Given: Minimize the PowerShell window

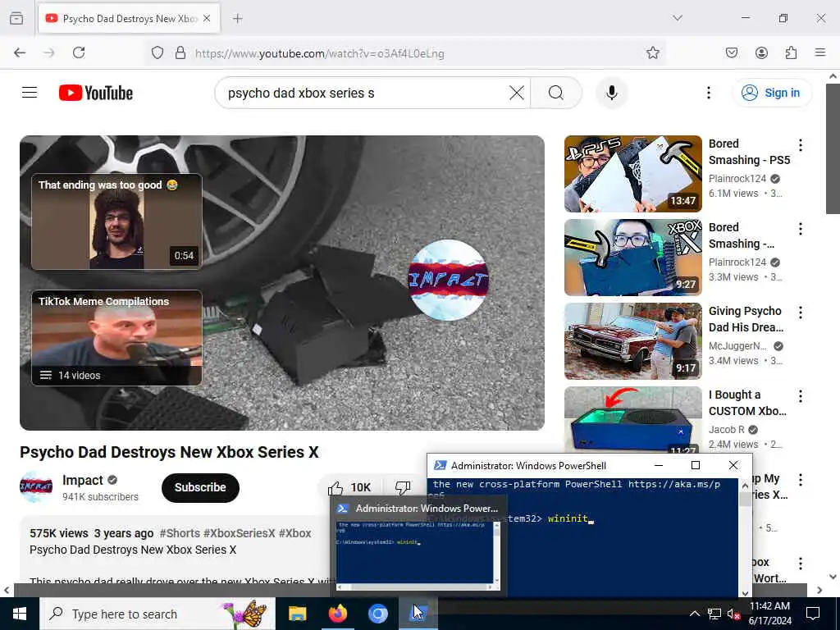Looking at the screenshot, I should coord(659,465).
